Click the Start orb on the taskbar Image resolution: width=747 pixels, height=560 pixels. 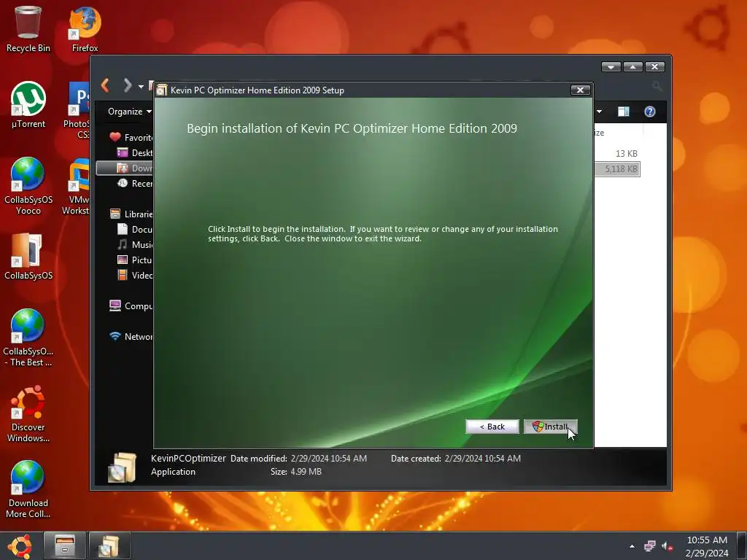(20, 545)
